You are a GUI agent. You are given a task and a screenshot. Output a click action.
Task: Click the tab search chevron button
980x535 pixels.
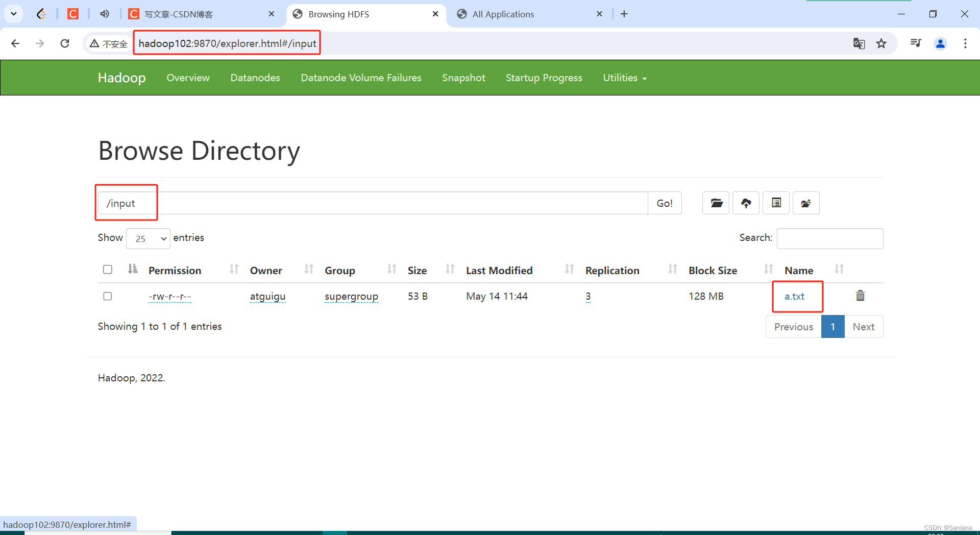(14, 14)
